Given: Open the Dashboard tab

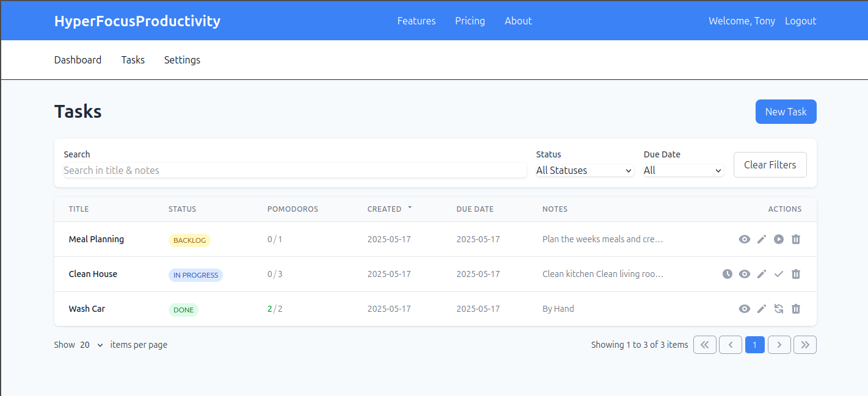Looking at the screenshot, I should tap(78, 60).
